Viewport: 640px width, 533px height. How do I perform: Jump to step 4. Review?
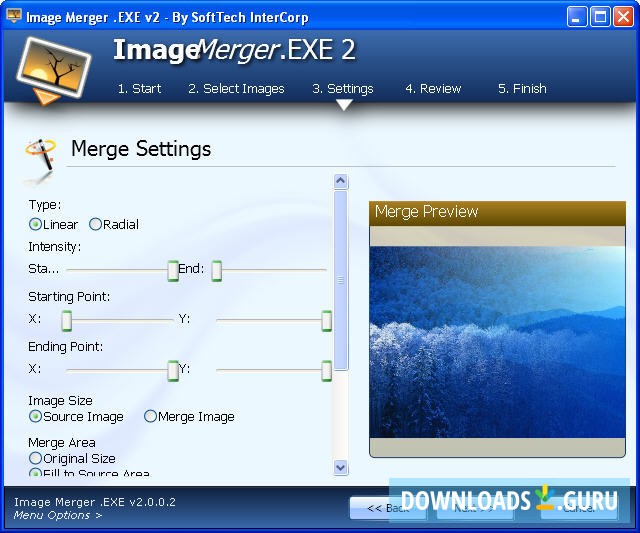[433, 89]
